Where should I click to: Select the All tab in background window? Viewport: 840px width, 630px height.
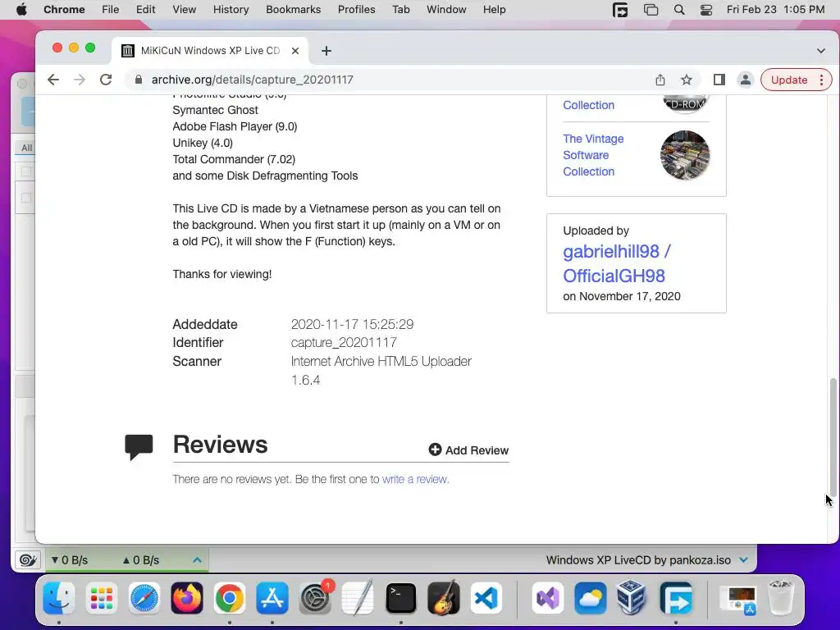point(26,148)
